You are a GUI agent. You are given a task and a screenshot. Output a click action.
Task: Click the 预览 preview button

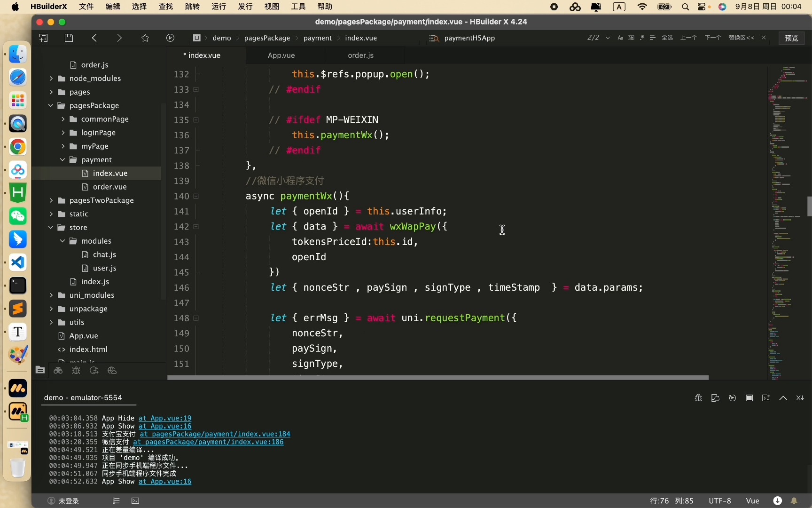792,38
